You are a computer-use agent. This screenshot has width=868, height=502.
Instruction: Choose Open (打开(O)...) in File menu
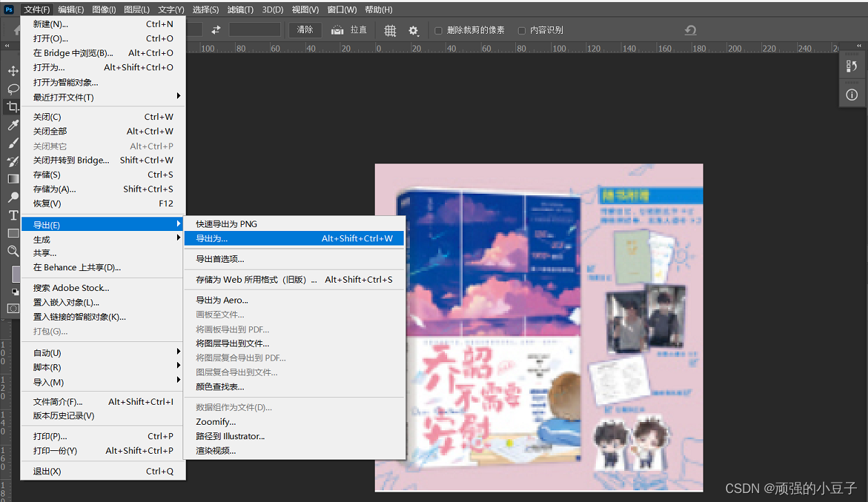(103, 39)
